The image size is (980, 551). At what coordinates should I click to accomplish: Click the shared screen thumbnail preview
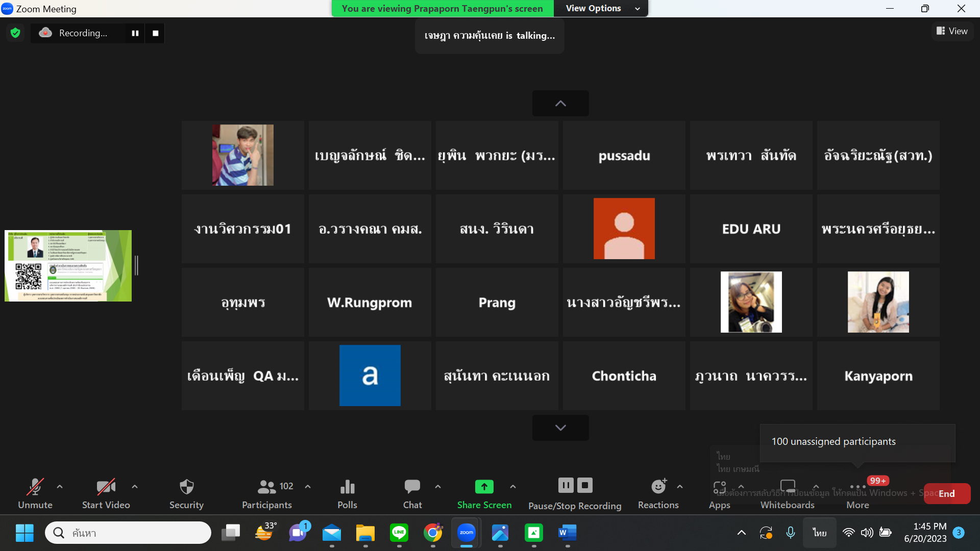click(68, 265)
